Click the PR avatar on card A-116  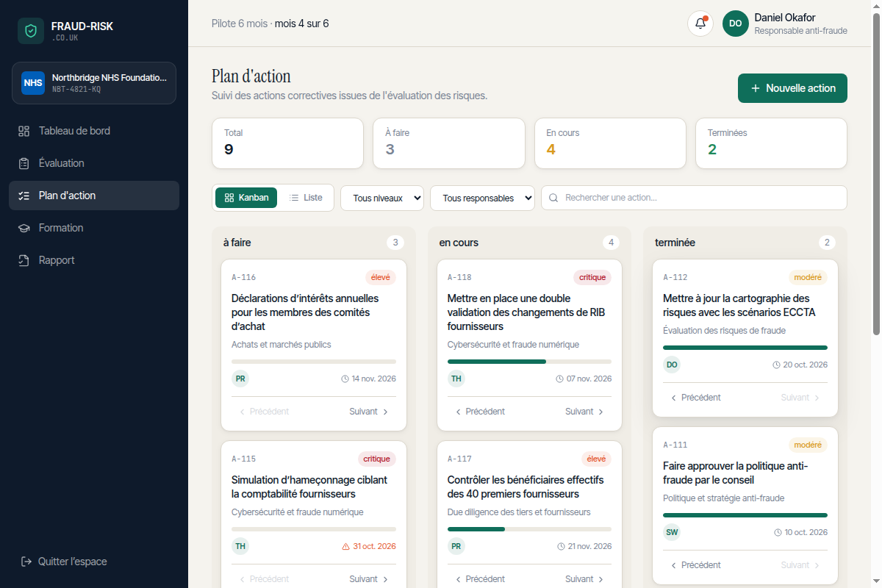(x=240, y=379)
